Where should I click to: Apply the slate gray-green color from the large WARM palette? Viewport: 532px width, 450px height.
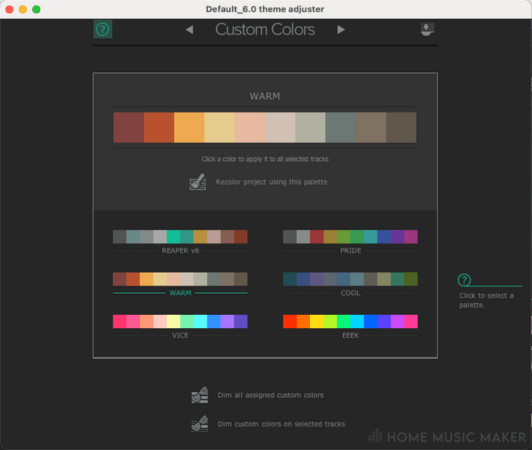point(341,127)
